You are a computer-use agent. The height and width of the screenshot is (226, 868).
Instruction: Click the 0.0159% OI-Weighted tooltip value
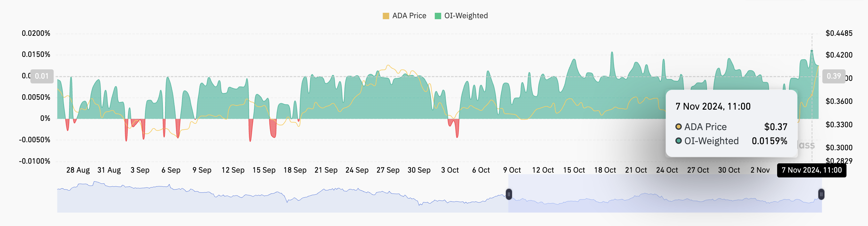(x=769, y=141)
